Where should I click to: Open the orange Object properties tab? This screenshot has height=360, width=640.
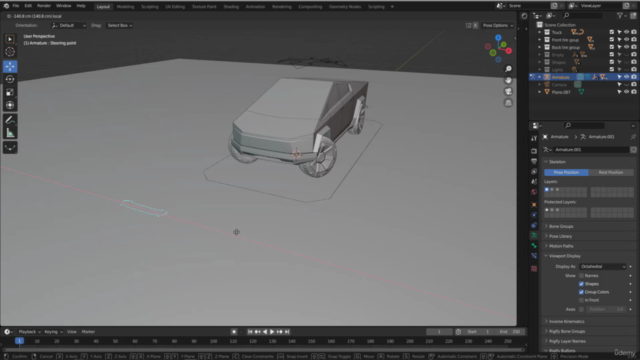(534, 204)
